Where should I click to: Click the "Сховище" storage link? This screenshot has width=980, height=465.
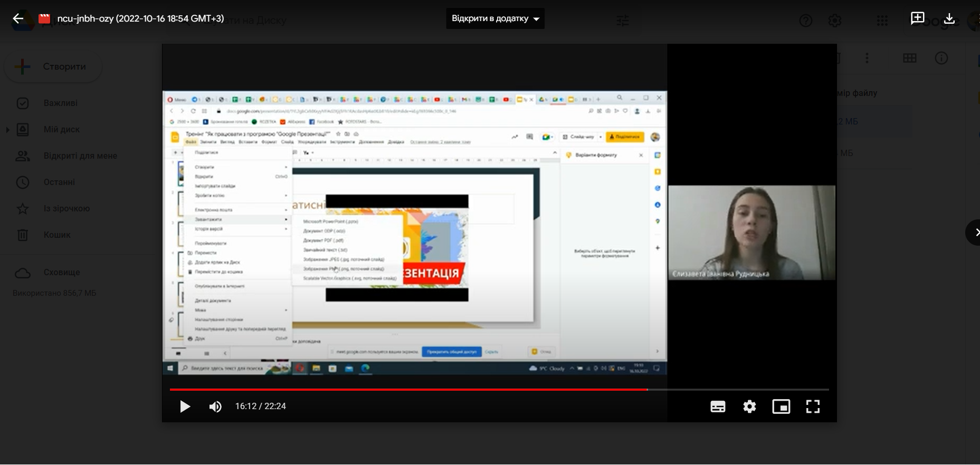[x=62, y=273]
